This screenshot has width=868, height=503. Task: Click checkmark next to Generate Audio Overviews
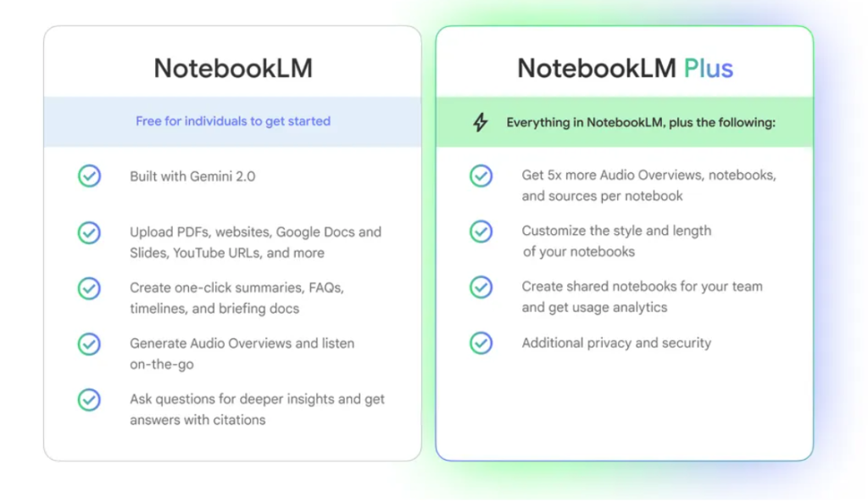click(89, 344)
